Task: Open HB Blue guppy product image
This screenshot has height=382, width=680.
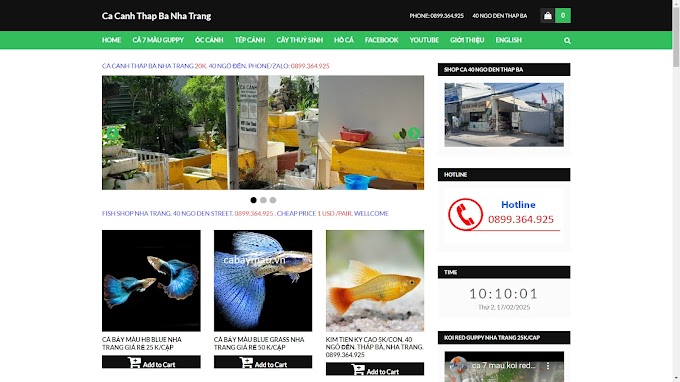Action: [x=151, y=281]
